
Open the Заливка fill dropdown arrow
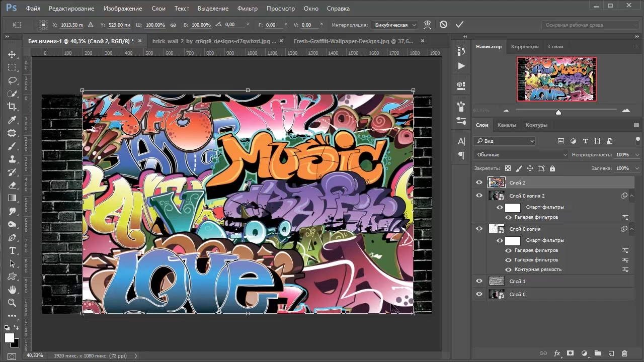pyautogui.click(x=636, y=168)
